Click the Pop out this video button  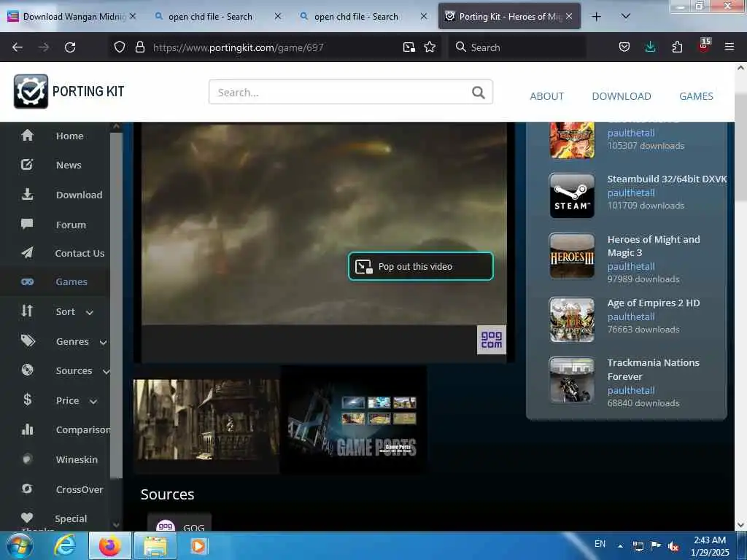tap(421, 266)
